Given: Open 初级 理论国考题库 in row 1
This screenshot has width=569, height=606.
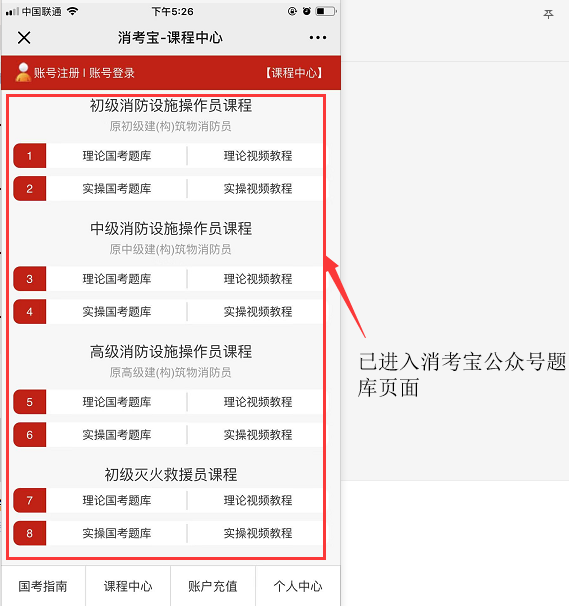Looking at the screenshot, I should click(117, 156).
